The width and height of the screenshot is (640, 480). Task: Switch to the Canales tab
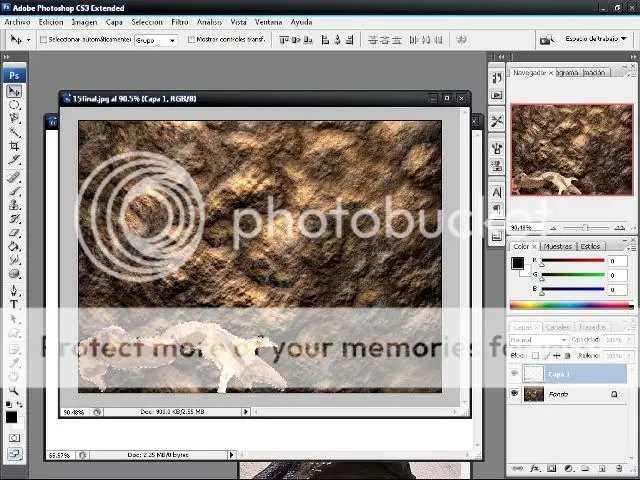pyautogui.click(x=557, y=327)
